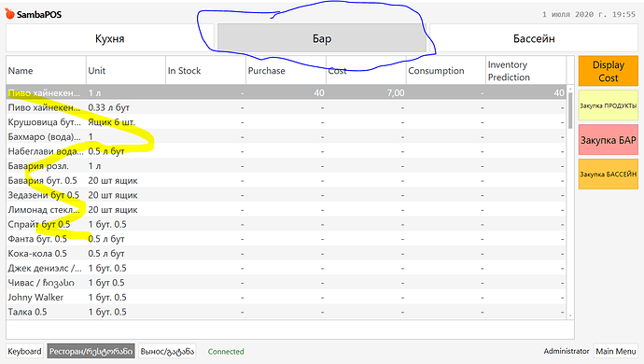Viewport: 644px width, 364px height.
Task: Click the Inventory Prediction column header
Action: (526, 71)
